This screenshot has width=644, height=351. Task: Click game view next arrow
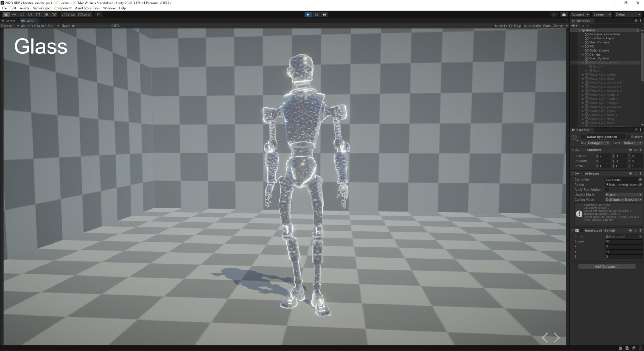557,337
